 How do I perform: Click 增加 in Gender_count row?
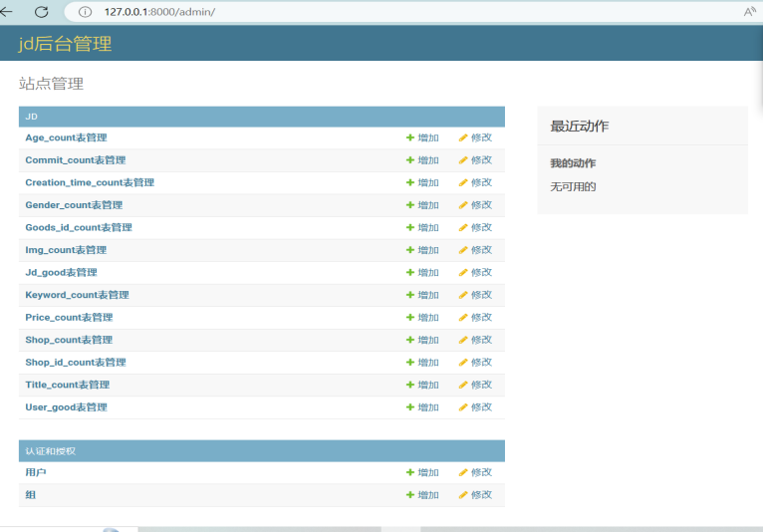pos(422,205)
